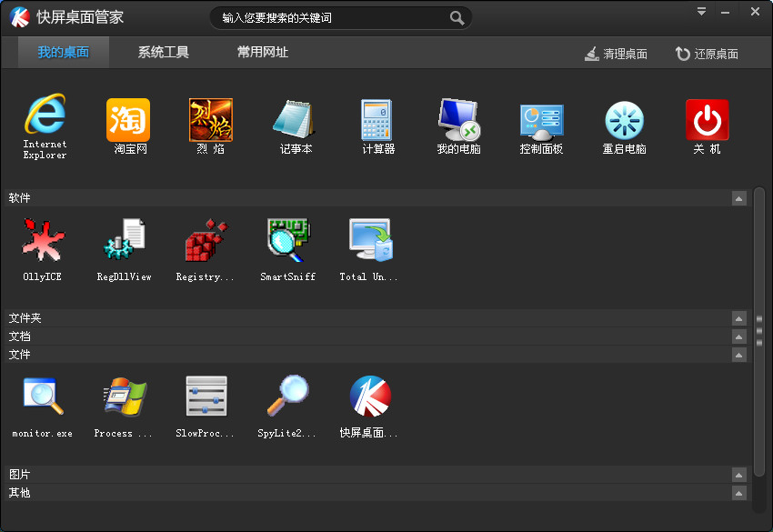
Task: Expand the 图片 section arrow
Action: 738,475
